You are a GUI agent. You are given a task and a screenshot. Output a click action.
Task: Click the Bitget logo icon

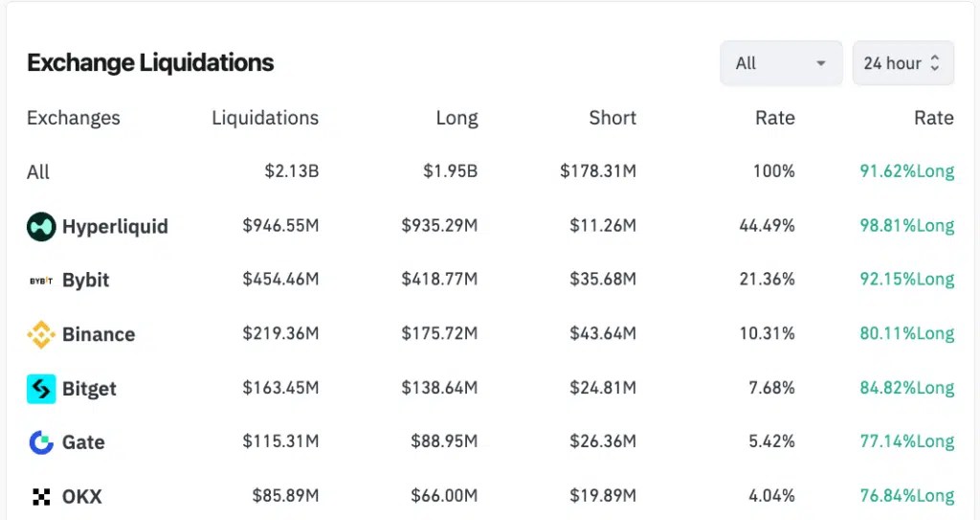tap(41, 389)
